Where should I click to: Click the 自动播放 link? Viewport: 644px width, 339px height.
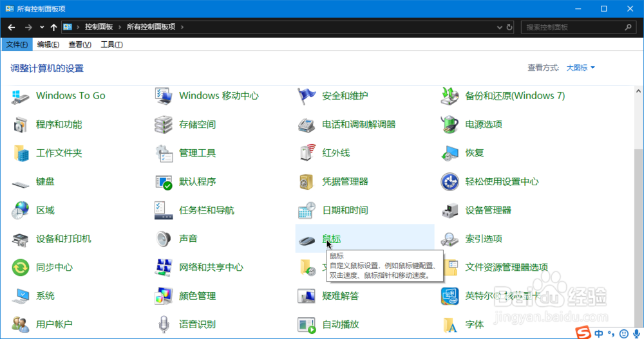341,325
